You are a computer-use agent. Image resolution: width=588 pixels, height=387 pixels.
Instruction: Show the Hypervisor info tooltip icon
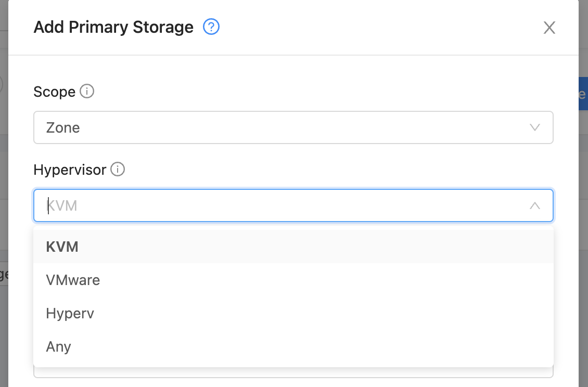(x=118, y=169)
